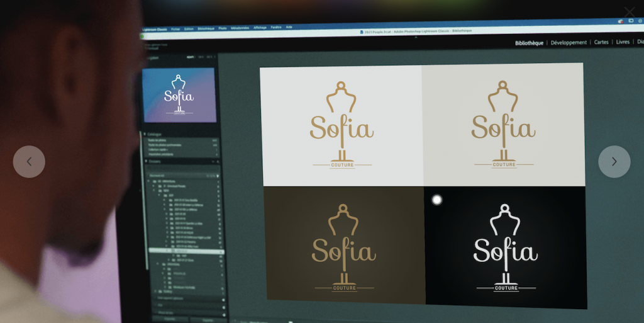Close the lightbox with the X icon
Viewport: 644px width, 323px height.
629,12
